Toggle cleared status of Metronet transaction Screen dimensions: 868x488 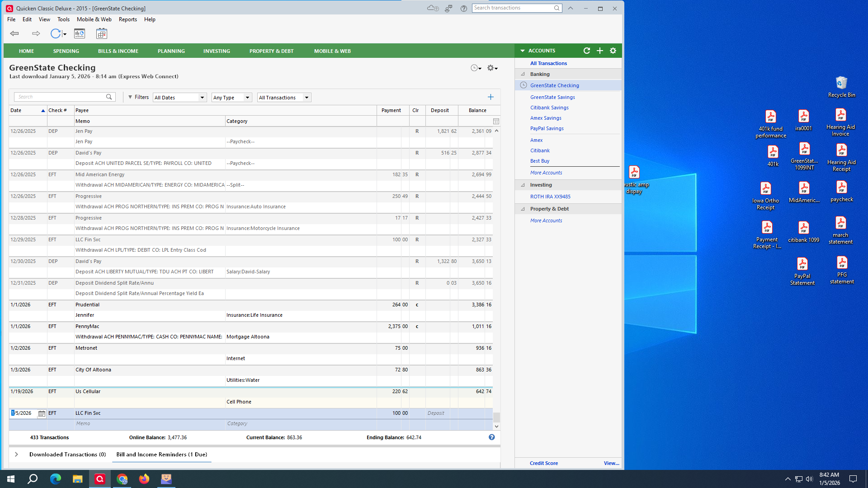tap(417, 348)
